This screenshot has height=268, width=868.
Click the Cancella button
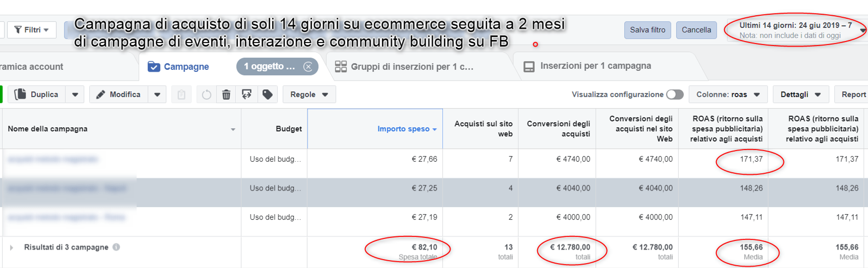coord(696,30)
